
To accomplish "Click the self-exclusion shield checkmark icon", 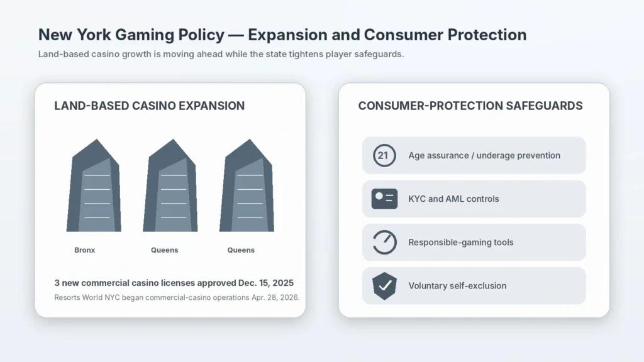I will pyautogui.click(x=384, y=286).
